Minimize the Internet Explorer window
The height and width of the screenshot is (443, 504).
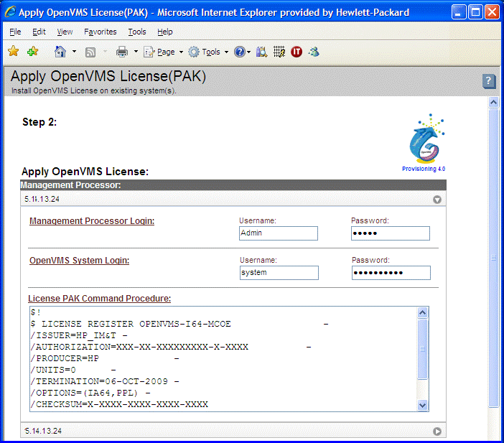click(458, 12)
